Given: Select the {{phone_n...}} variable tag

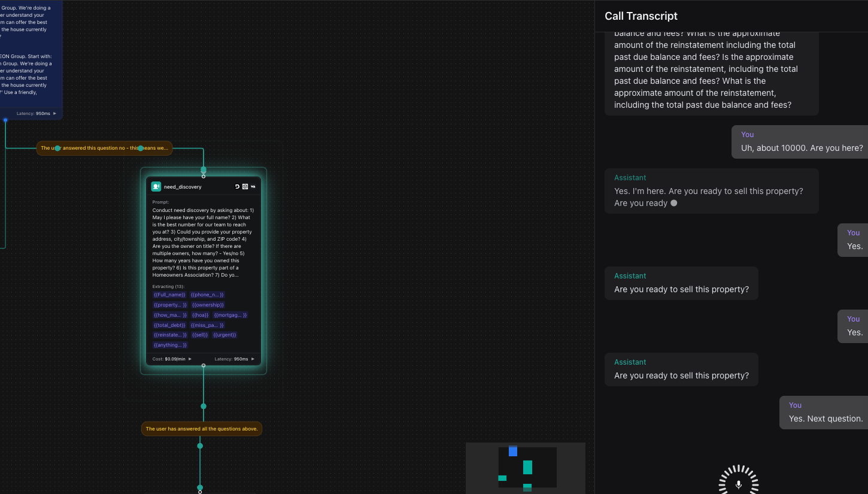Looking at the screenshot, I should pos(207,295).
